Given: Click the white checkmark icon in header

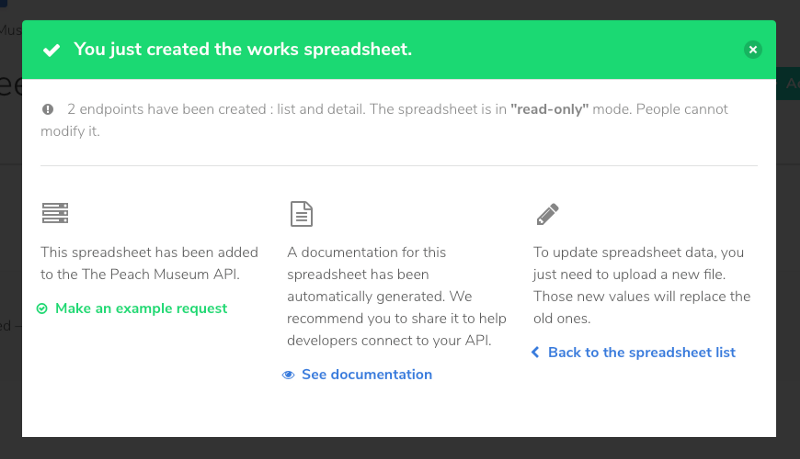Looking at the screenshot, I should click(52, 50).
